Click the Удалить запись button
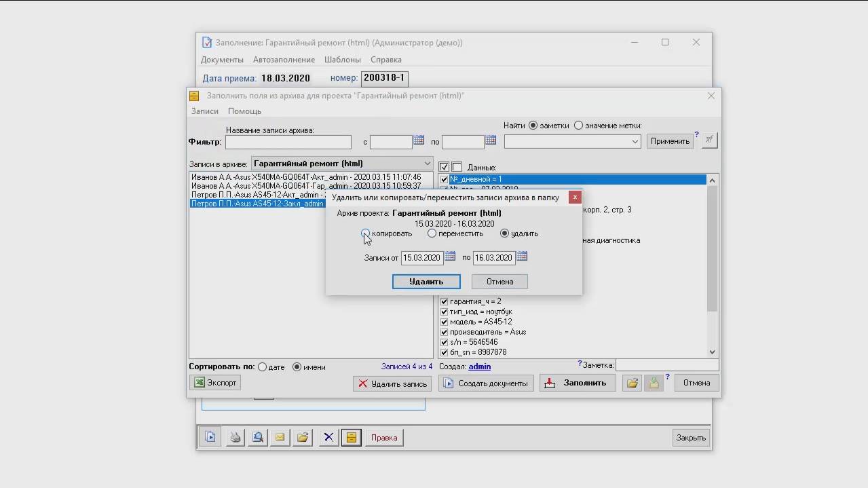 (392, 383)
